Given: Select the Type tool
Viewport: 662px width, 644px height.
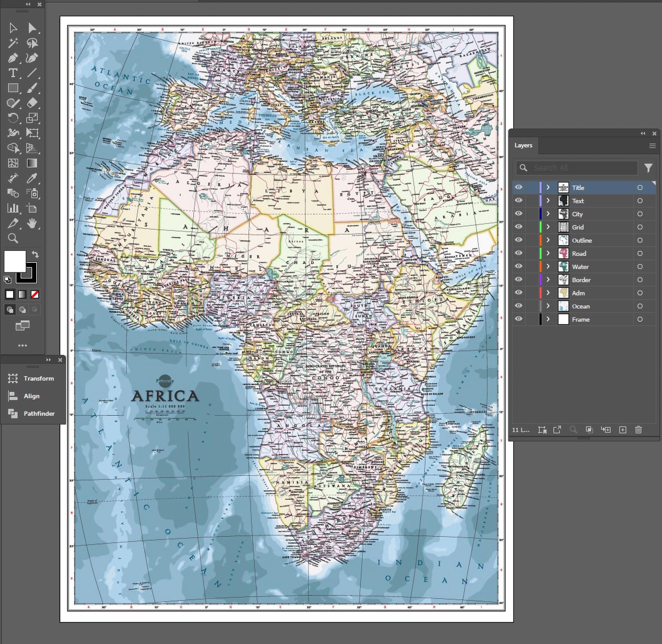Looking at the screenshot, I should tap(13, 73).
